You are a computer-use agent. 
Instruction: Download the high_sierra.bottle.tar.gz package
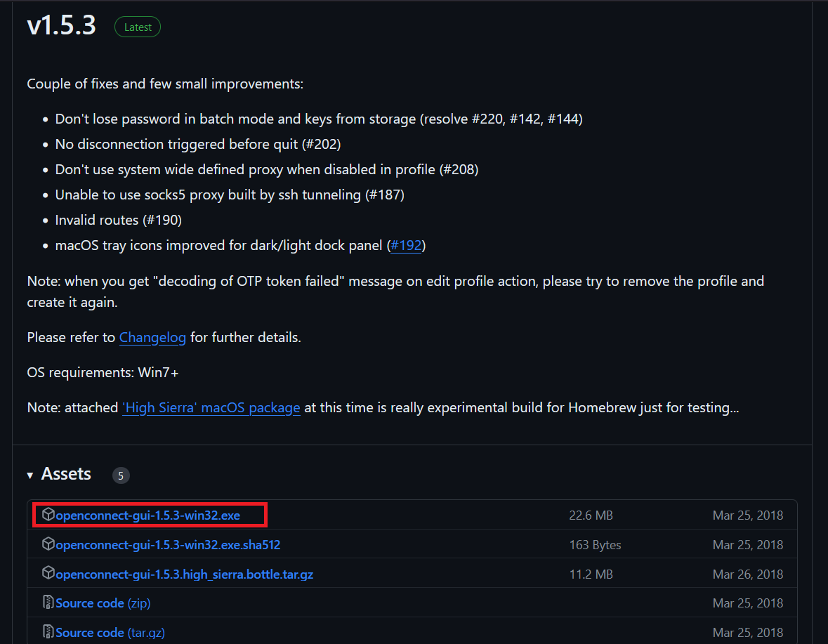185,574
